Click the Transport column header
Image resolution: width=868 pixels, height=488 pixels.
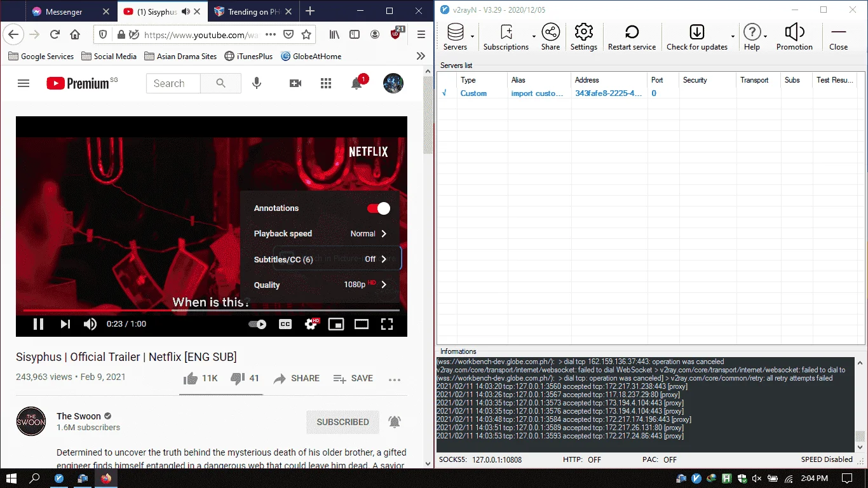pos(758,80)
